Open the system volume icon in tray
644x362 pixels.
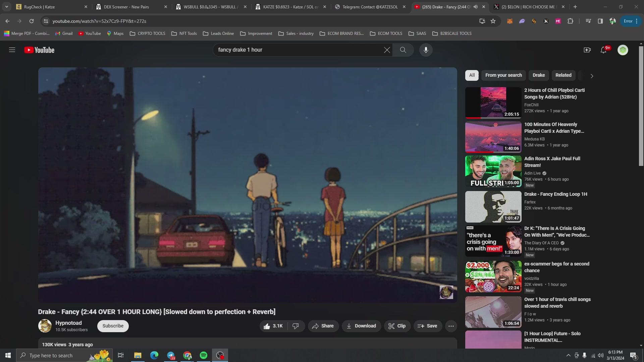point(601,355)
